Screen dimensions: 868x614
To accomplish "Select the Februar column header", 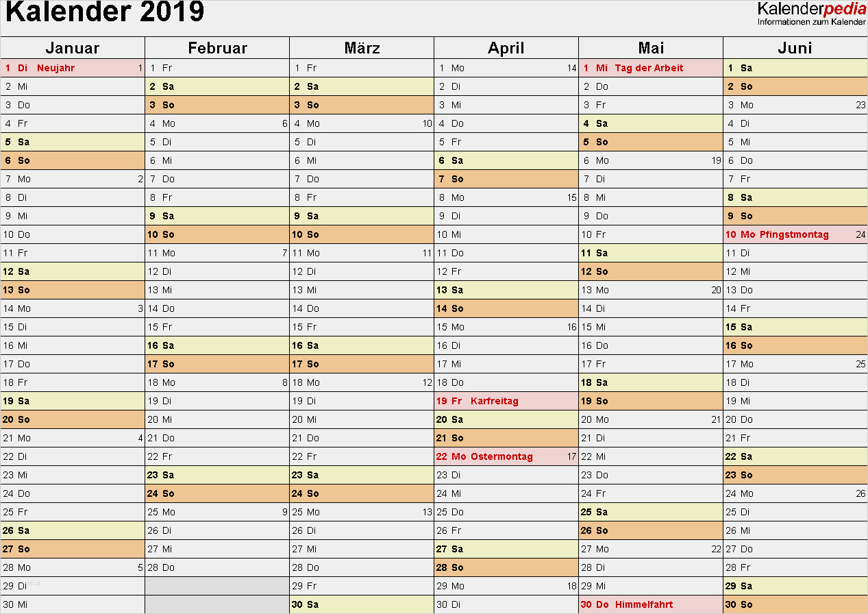I will [x=217, y=48].
